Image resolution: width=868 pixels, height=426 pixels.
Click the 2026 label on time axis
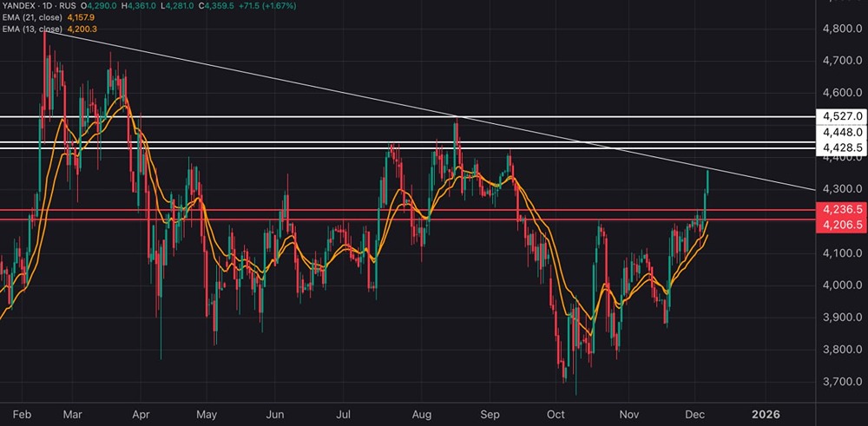[x=766, y=415]
